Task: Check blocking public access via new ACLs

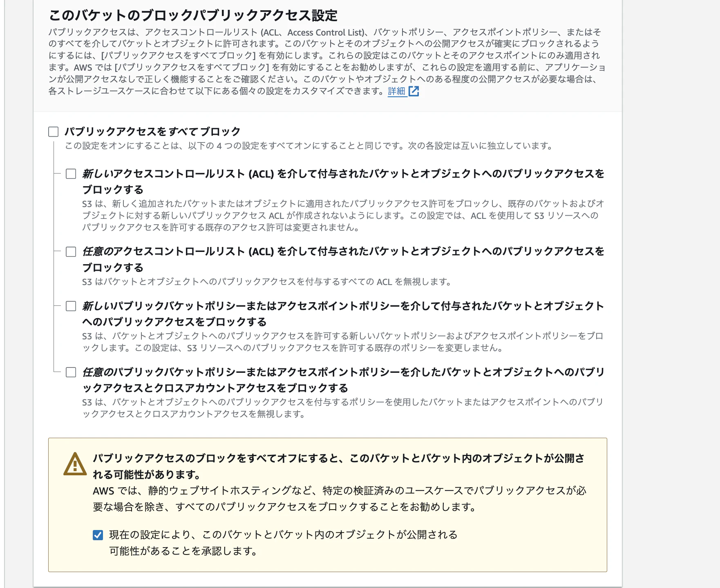Action: [x=71, y=174]
